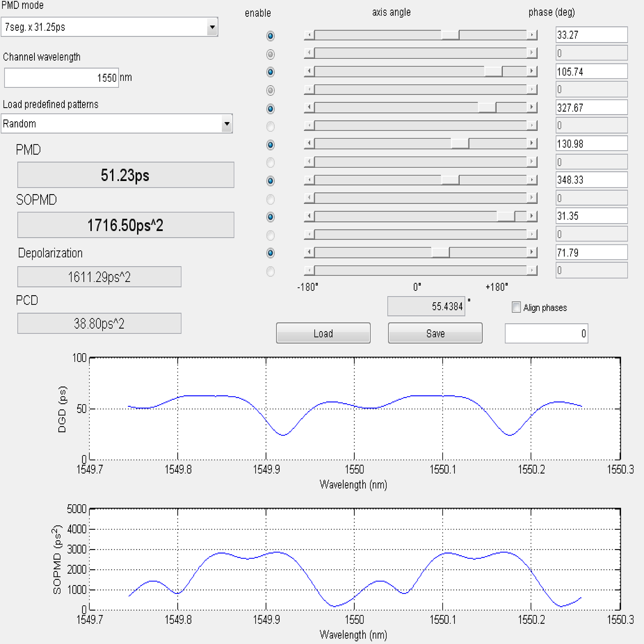
Task: Click left arrow on third axis angle slider
Action: tap(309, 71)
